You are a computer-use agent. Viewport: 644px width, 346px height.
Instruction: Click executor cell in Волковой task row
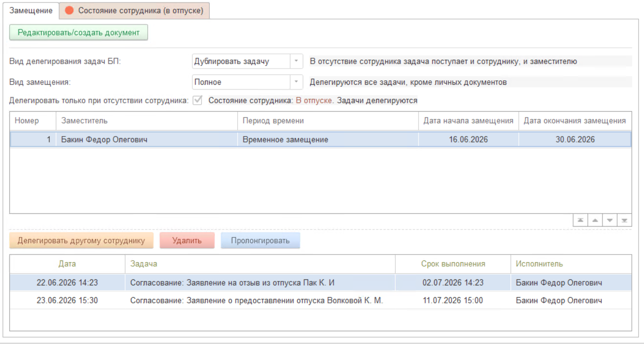tap(571, 300)
